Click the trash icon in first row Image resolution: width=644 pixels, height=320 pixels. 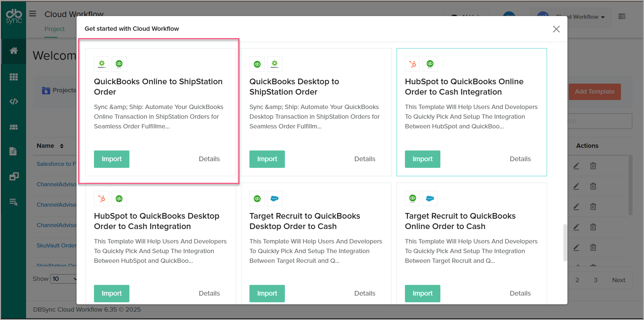(x=593, y=166)
